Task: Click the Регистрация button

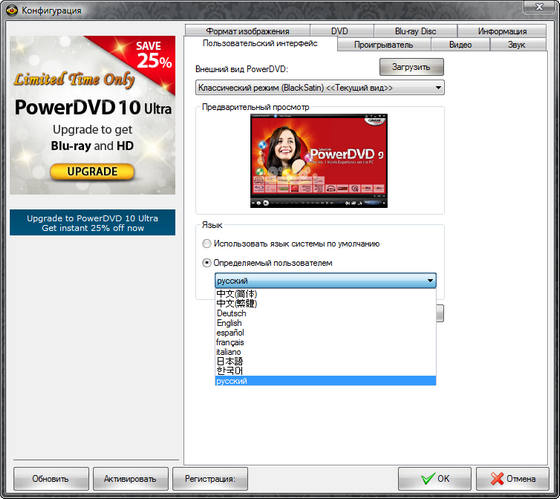Action: click(x=210, y=479)
